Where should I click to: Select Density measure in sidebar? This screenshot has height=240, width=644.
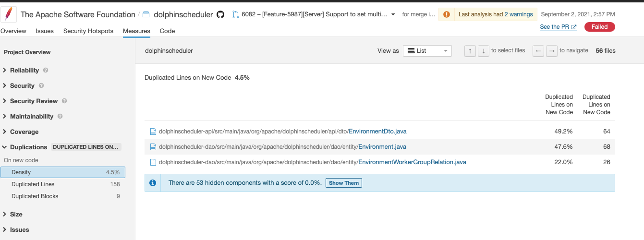(x=63, y=172)
